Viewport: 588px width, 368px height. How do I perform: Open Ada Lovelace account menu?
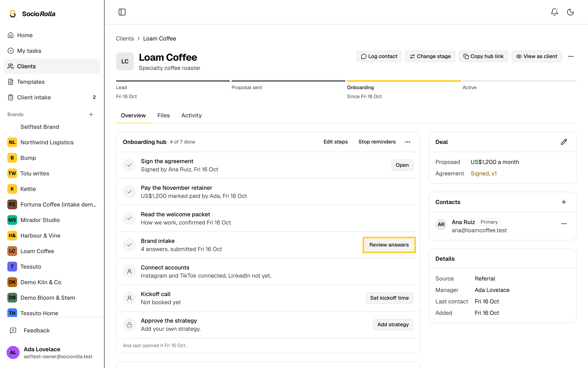click(x=52, y=352)
